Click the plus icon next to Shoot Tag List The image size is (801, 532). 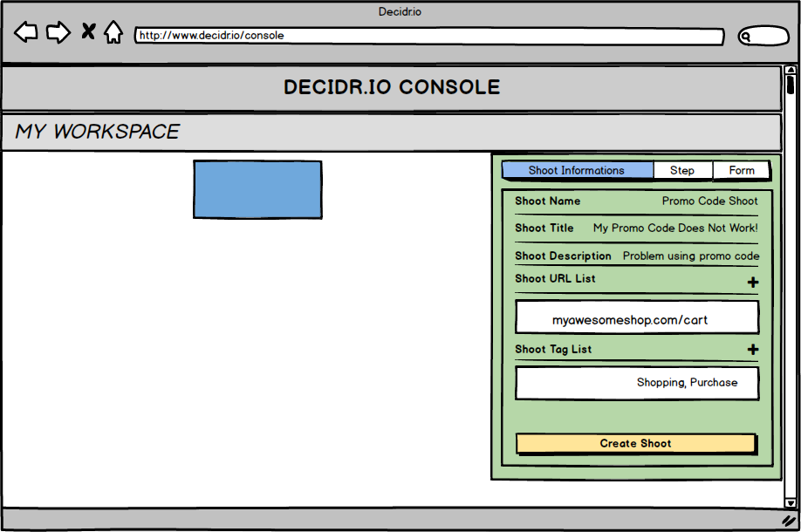pos(752,349)
